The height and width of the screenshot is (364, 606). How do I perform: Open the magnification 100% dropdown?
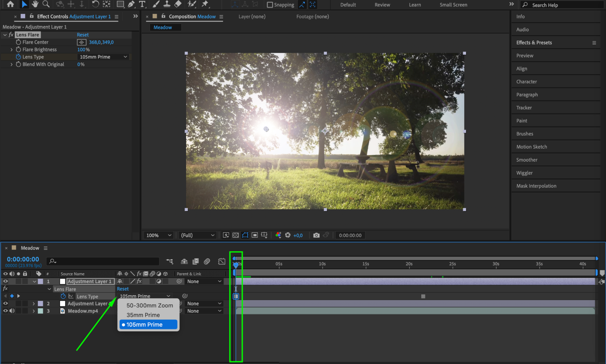[x=159, y=235]
